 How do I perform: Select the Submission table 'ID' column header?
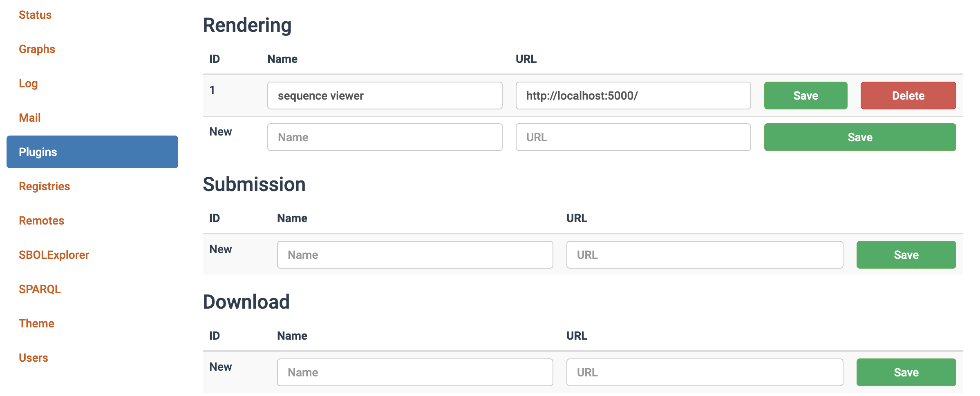pyautogui.click(x=215, y=218)
